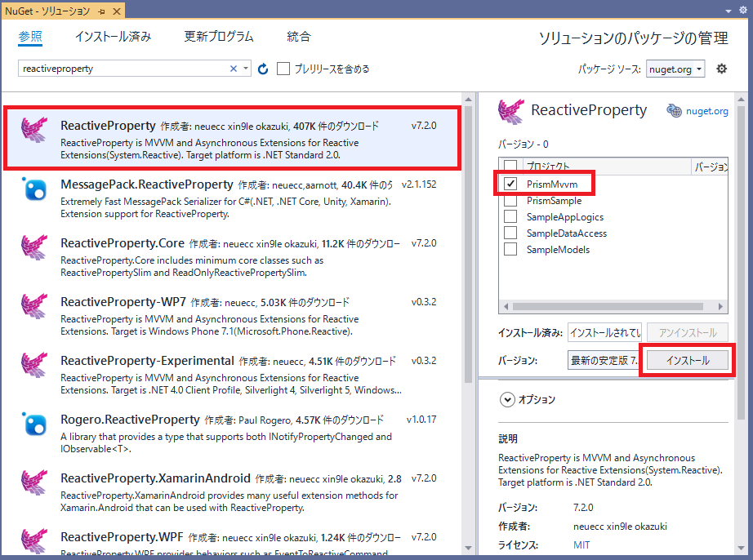Refresh the package search results
The width and height of the screenshot is (753, 560).
[263, 69]
